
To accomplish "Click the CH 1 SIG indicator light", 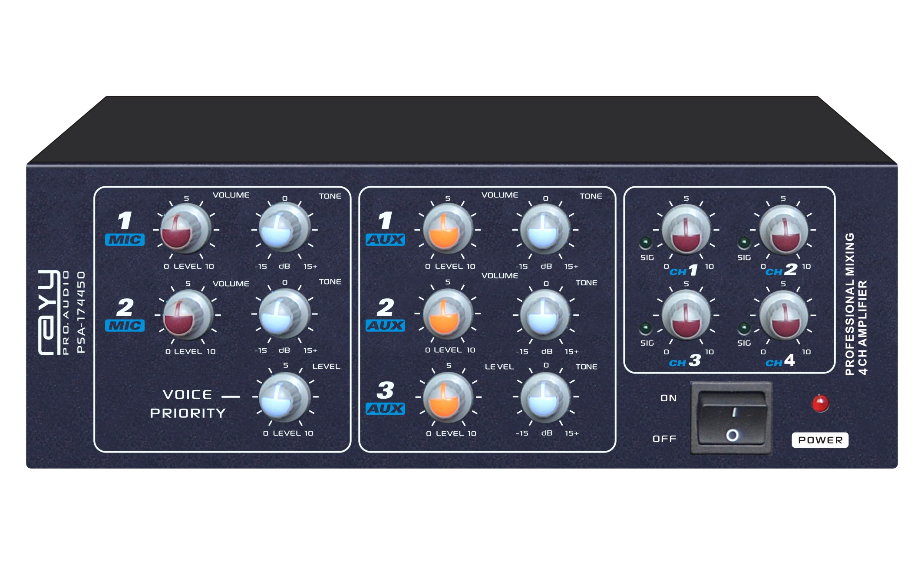I will 646,242.
